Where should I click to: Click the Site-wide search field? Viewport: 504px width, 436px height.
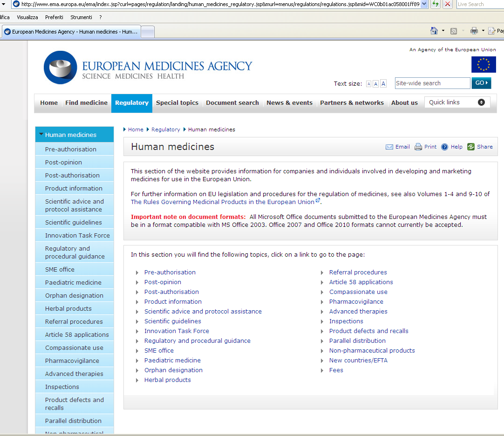coord(432,83)
